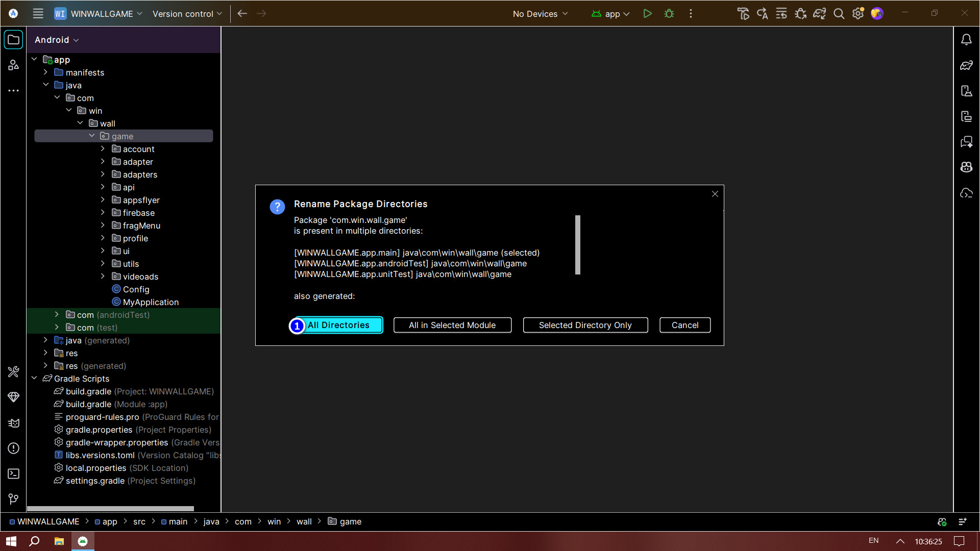The image size is (980, 551).
Task: Select MyApplication class in the tree
Action: 151,302
